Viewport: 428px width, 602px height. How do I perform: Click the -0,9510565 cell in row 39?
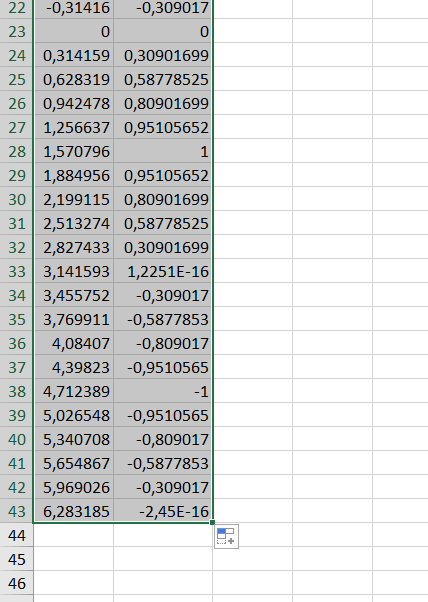[163, 415]
